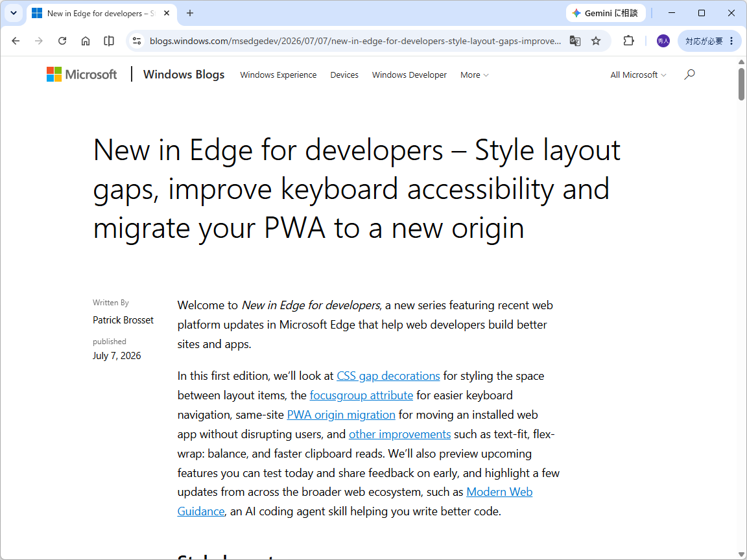Open the Gemini に相談 button
Viewport: 747px width, 560px height.
pyautogui.click(x=606, y=14)
